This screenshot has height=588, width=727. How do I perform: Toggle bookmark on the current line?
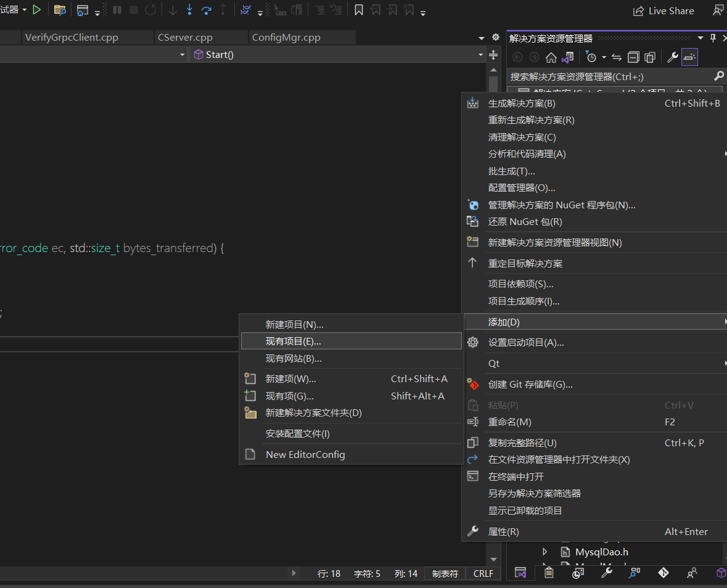click(x=359, y=10)
